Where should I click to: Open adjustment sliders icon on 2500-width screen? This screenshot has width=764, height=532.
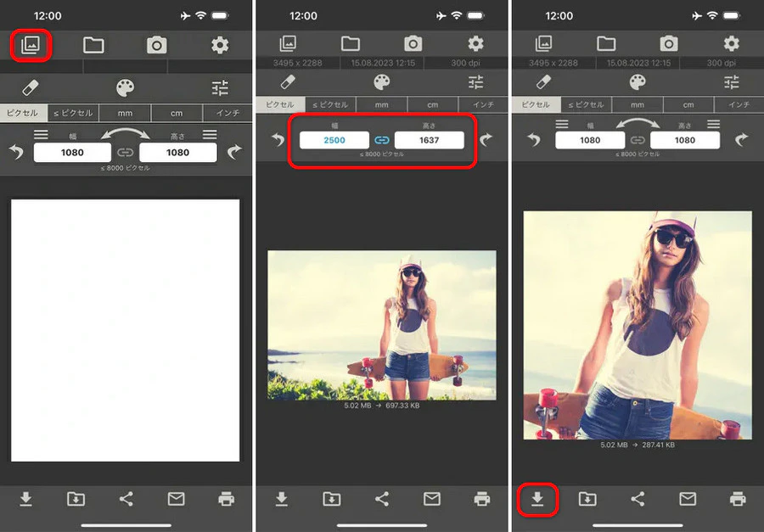tap(475, 81)
